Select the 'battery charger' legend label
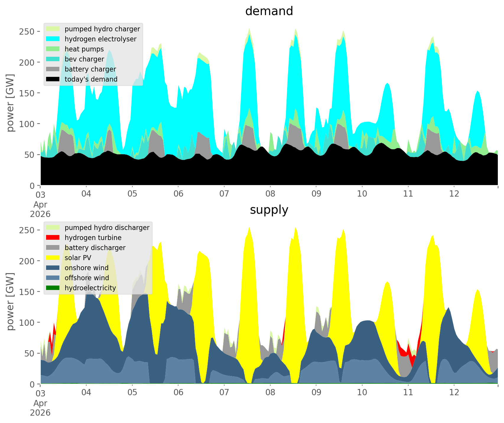Viewport: 504px width, 423px height. 90,69
